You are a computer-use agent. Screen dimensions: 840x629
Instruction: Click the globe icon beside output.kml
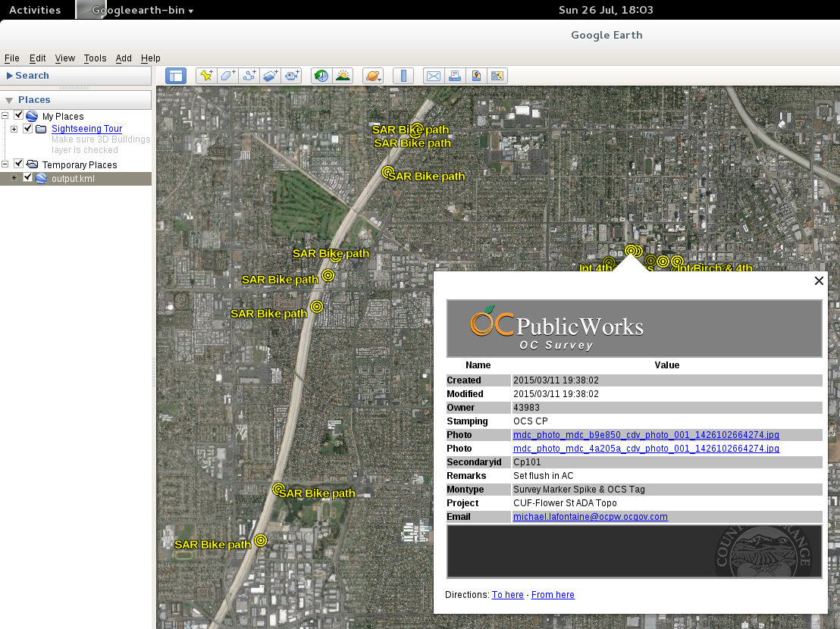(x=41, y=178)
